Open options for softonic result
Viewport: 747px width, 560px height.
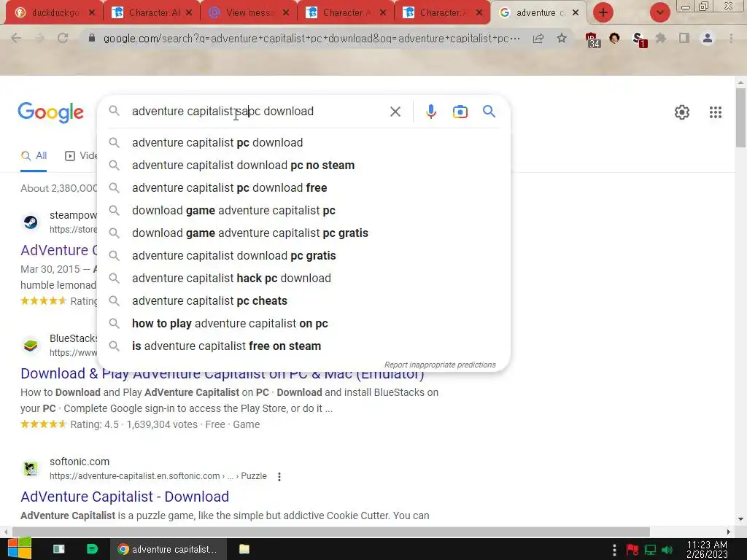point(279,476)
